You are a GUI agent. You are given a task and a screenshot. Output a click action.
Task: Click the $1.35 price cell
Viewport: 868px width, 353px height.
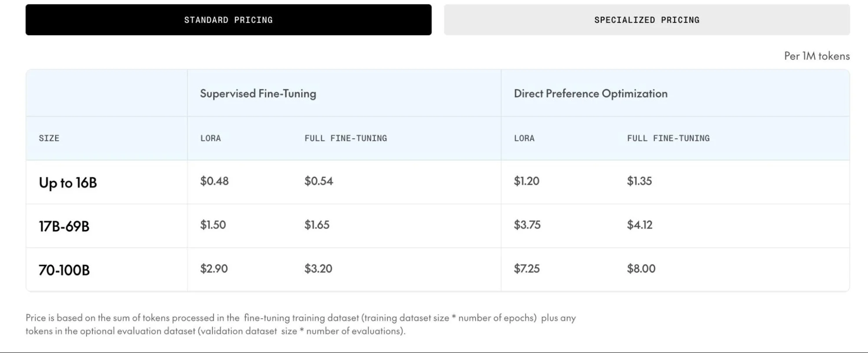[x=640, y=181]
